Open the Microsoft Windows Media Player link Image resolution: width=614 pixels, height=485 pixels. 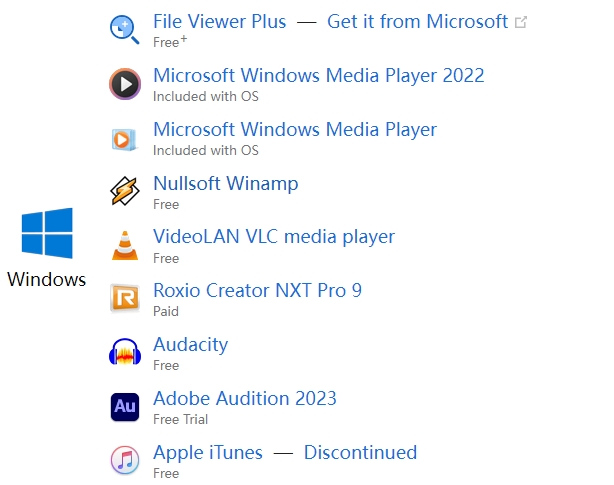tap(295, 130)
